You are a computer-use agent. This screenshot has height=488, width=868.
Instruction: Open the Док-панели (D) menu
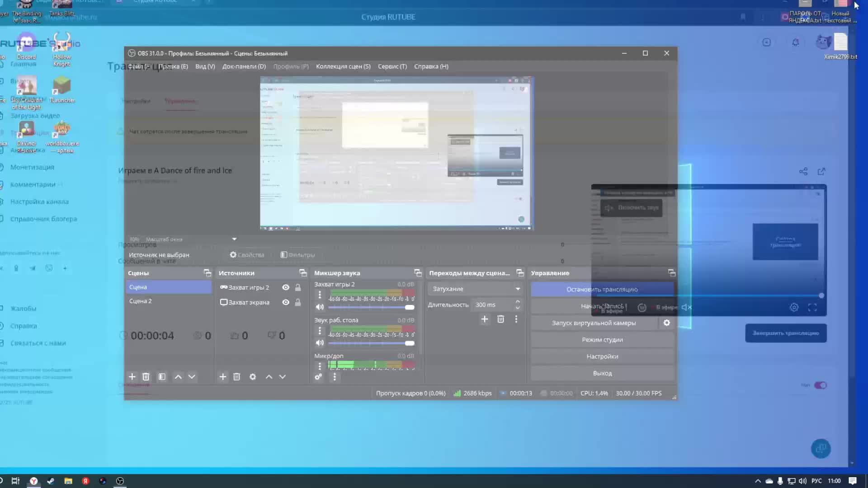coord(244,66)
